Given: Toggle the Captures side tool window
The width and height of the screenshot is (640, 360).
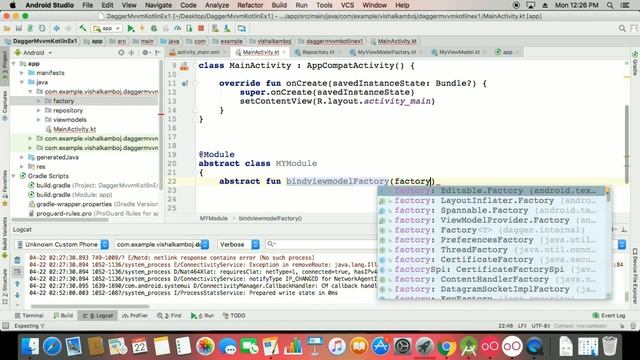Looking at the screenshot, I should (x=4, y=105).
